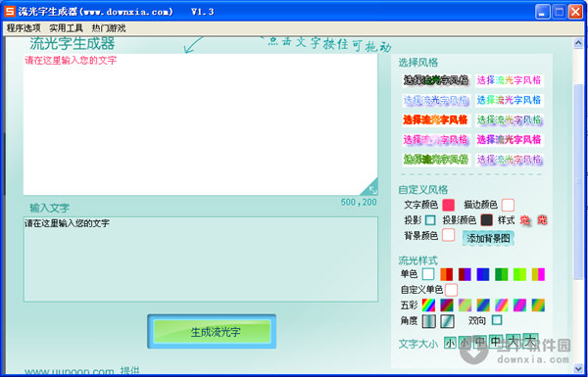Minimize the 流光字生成器 window
Image resolution: width=588 pixels, height=377 pixels.
point(542,12)
